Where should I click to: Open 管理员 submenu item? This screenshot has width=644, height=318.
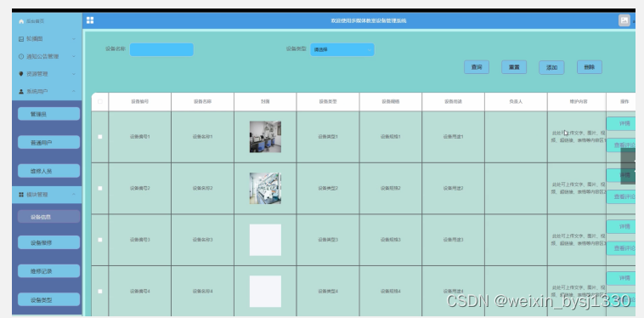[49, 114]
